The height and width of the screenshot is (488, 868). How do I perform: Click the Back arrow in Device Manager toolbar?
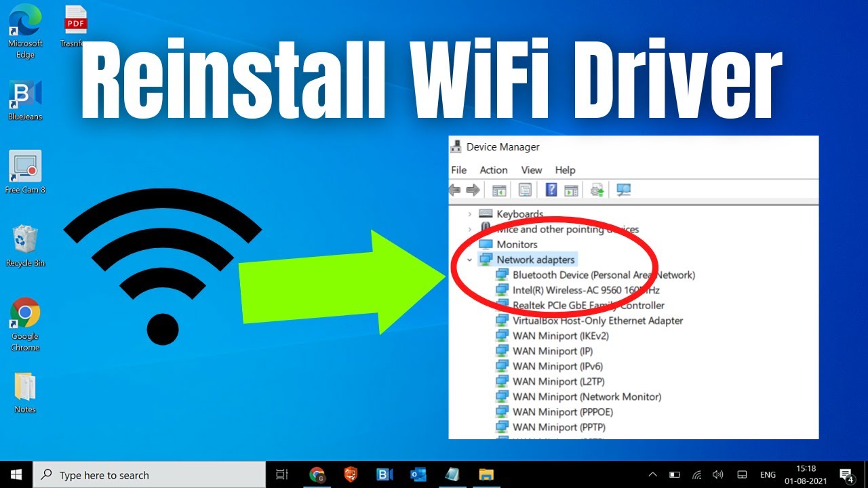coord(455,190)
